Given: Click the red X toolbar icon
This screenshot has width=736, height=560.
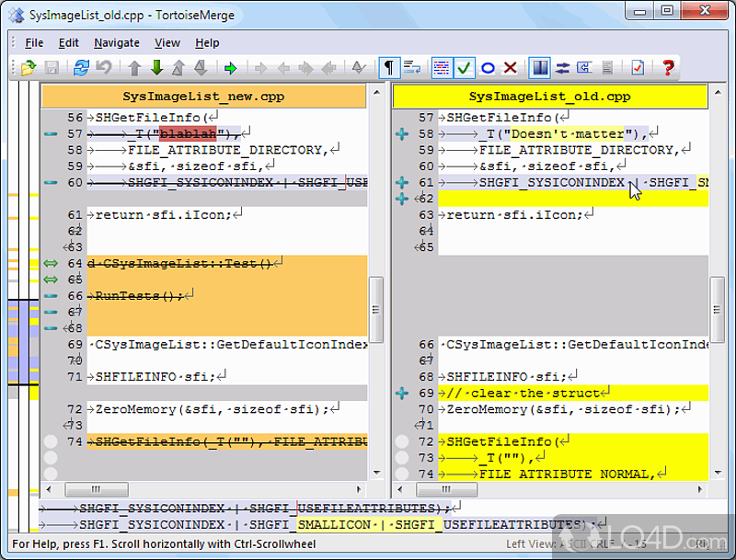Looking at the screenshot, I should 510,67.
